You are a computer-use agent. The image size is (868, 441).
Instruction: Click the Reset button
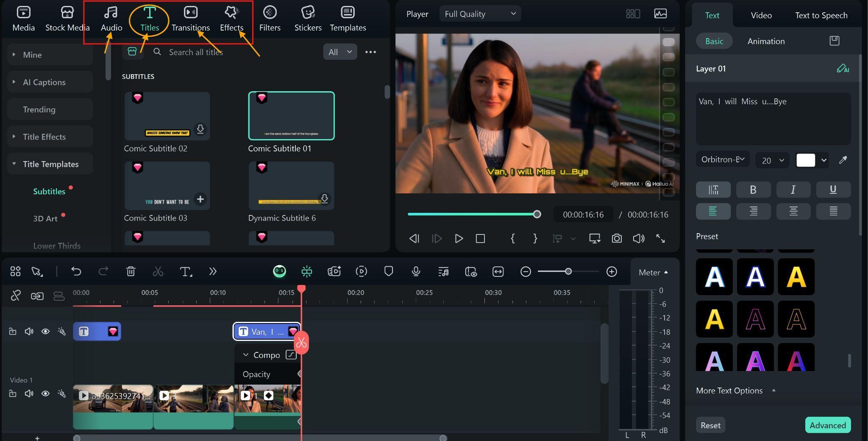point(710,425)
